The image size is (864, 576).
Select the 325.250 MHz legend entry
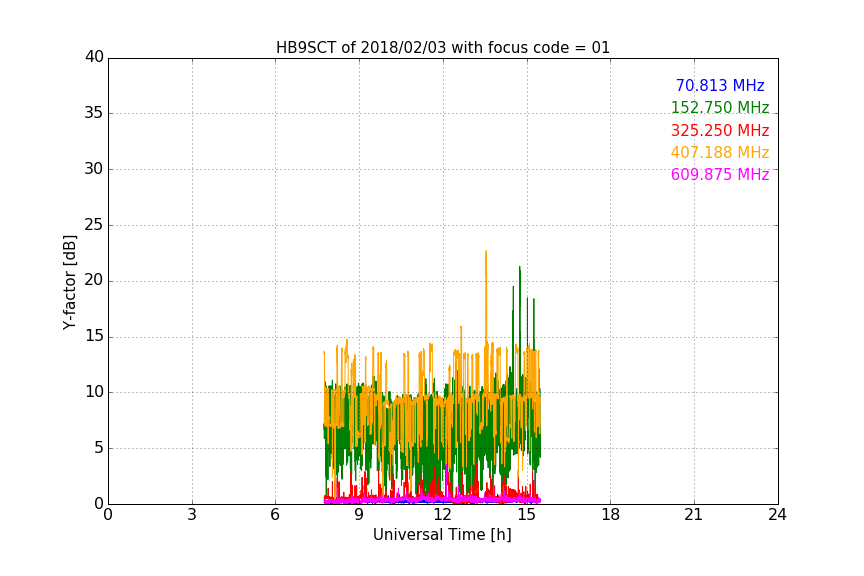[x=720, y=130]
